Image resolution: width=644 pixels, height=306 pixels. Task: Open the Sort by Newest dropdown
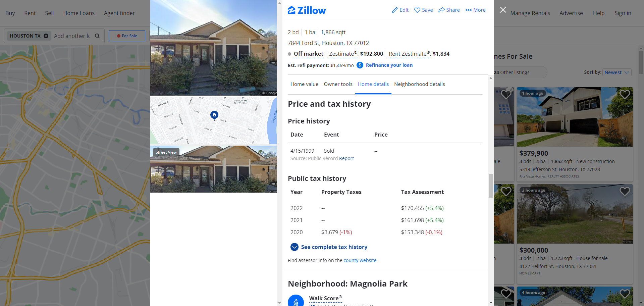[x=617, y=72]
